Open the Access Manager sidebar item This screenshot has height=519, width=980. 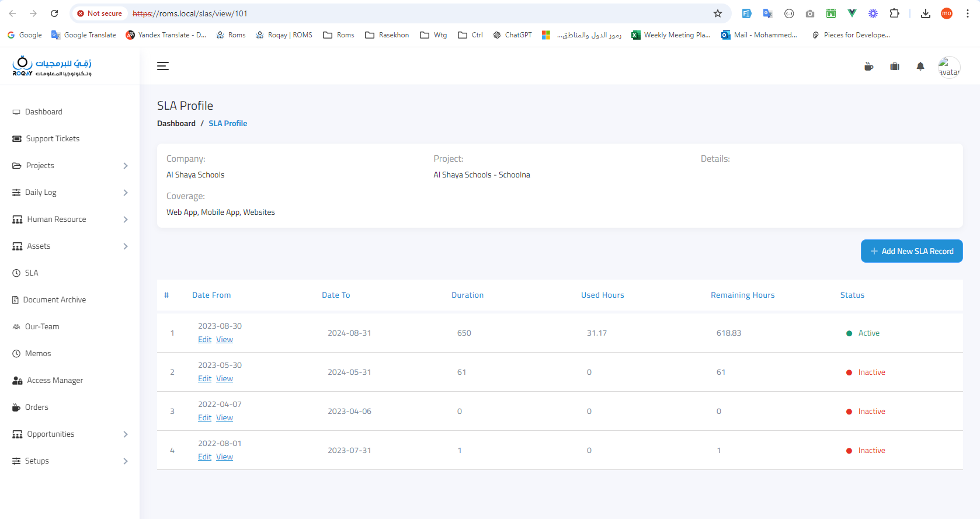tap(55, 381)
